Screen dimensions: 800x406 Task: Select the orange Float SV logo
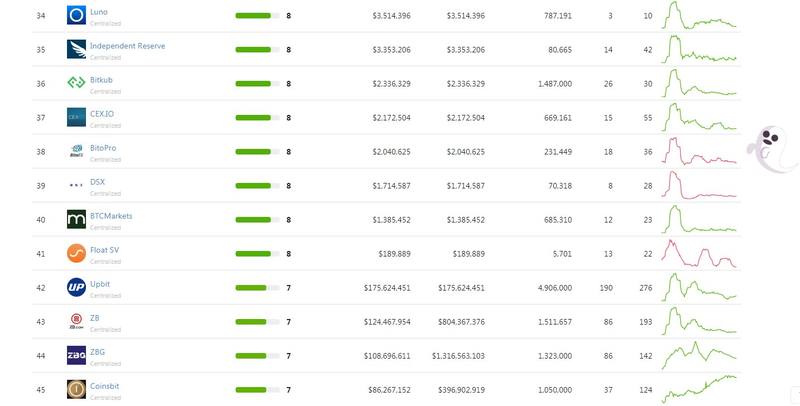click(x=77, y=253)
